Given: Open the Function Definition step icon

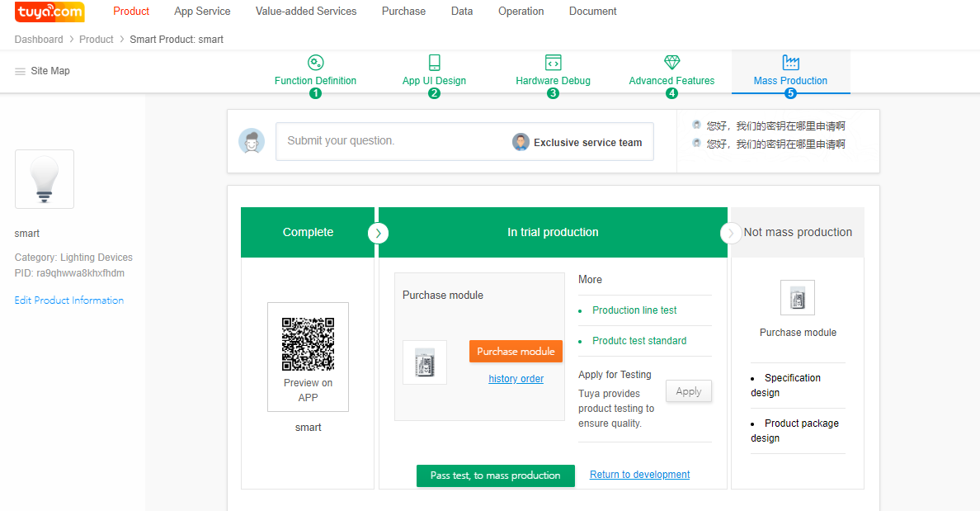Looking at the screenshot, I should click(315, 63).
